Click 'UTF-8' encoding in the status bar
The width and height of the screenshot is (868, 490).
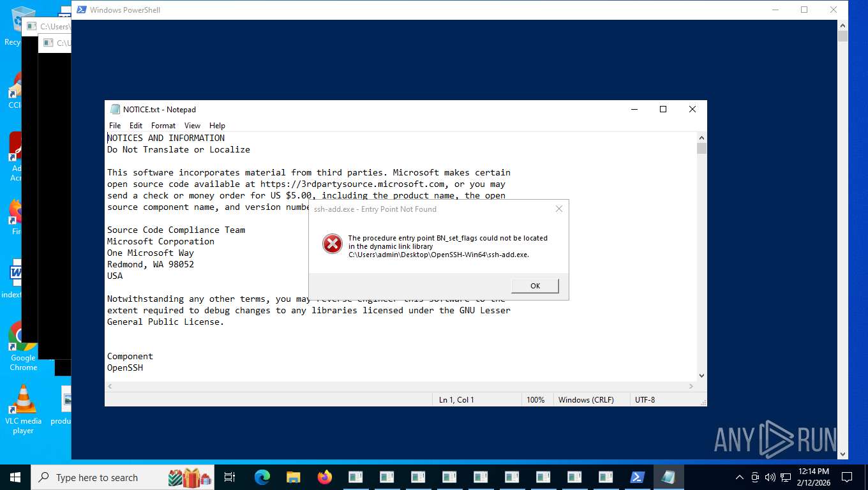click(x=645, y=400)
